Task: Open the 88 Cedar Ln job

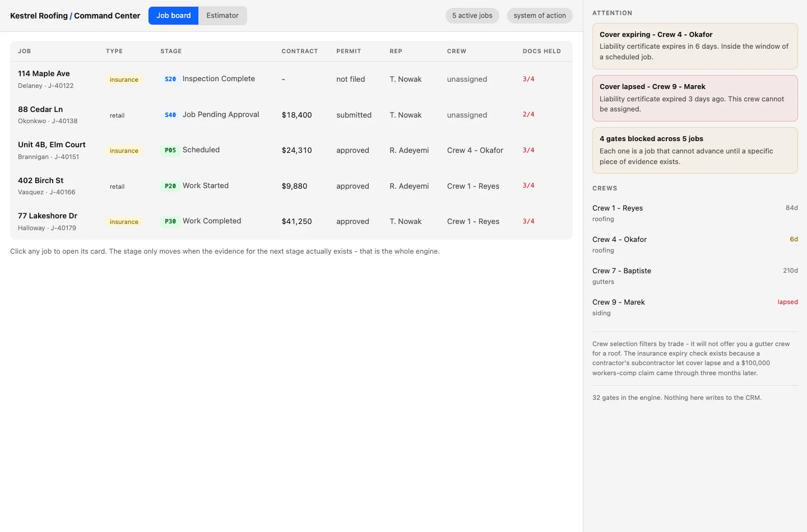Action: 291,115
